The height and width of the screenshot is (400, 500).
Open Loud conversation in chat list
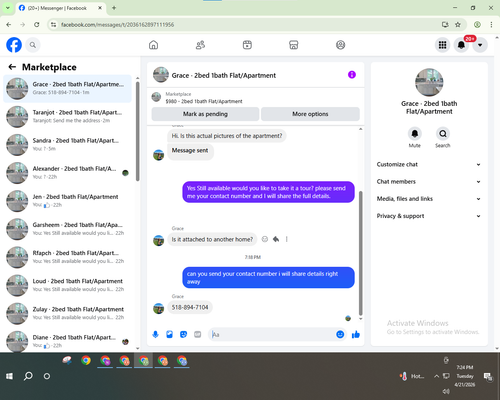(x=67, y=285)
